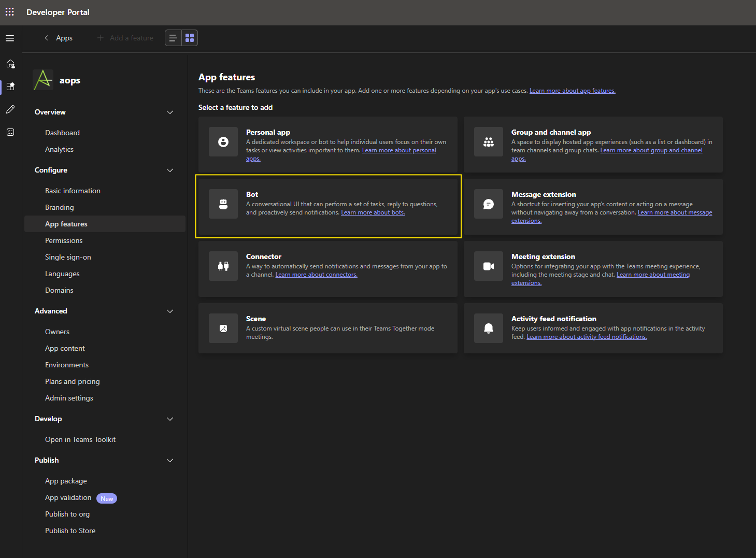
Task: Collapse the Develop section chevron
Action: point(170,419)
